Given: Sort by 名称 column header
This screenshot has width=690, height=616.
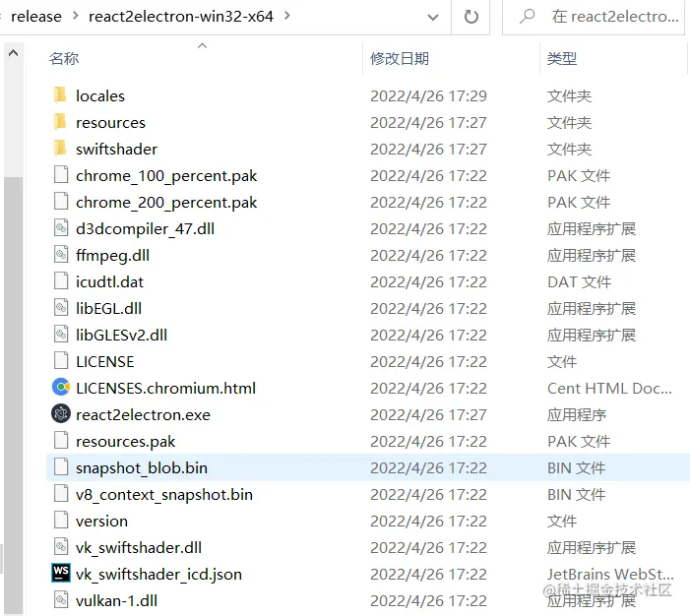Looking at the screenshot, I should 64,58.
